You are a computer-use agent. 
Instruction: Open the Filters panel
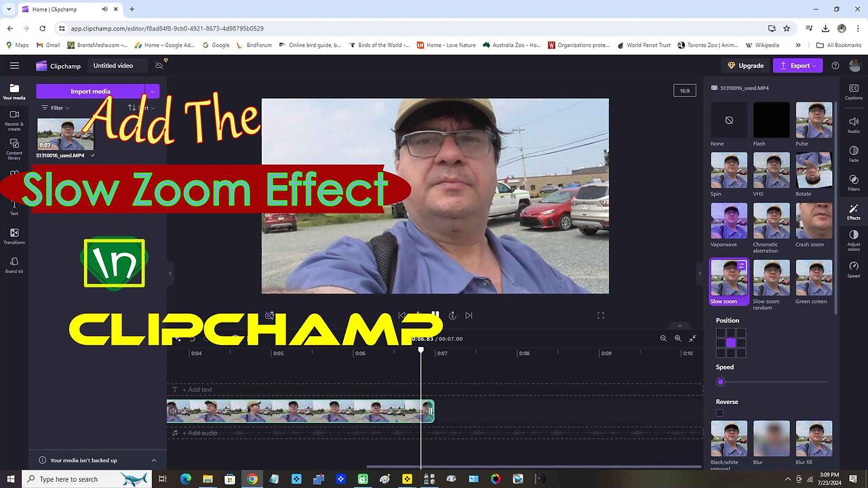coord(854,183)
